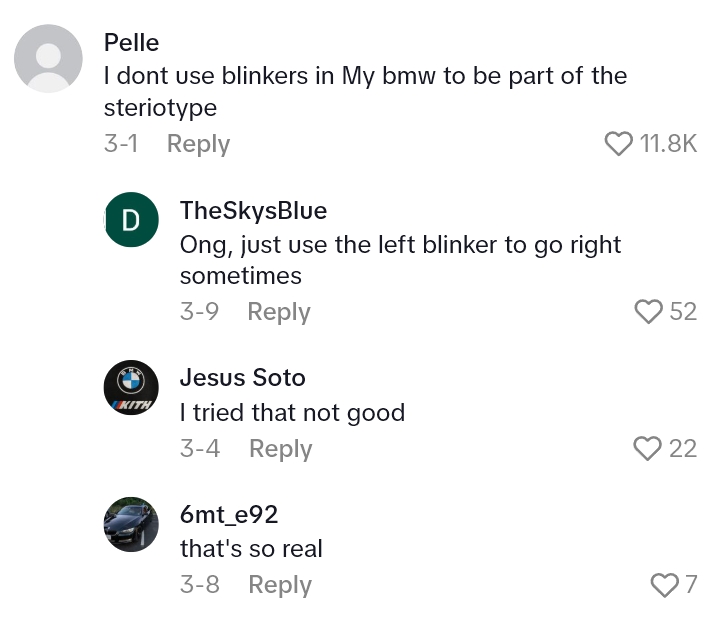Open Jesus Soto's BMW logo avatar
This screenshot has height=622, width=708.
[131, 387]
